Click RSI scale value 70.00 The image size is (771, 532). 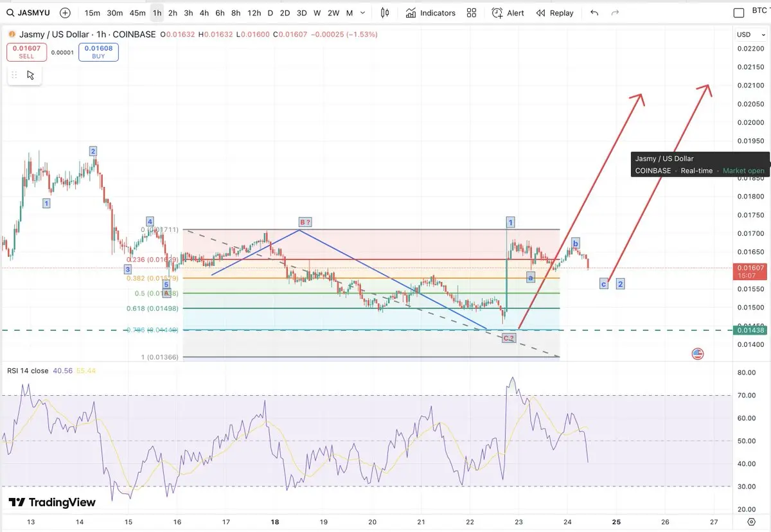point(745,395)
